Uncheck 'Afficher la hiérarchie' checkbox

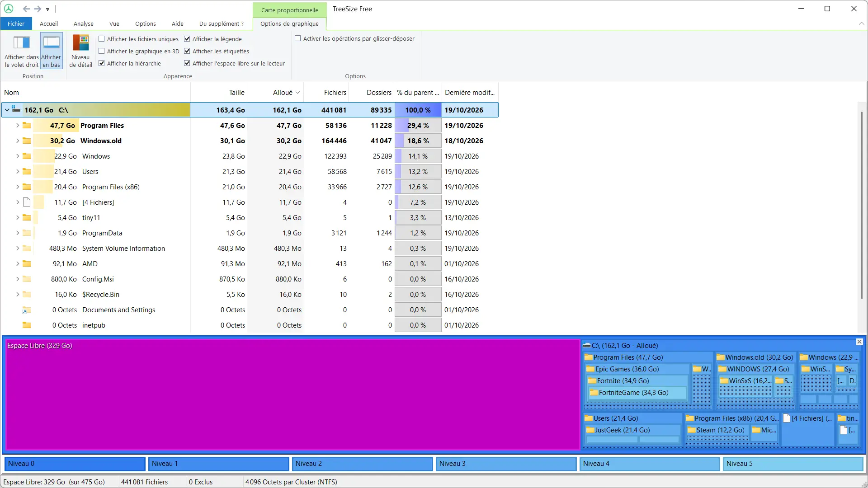(102, 63)
